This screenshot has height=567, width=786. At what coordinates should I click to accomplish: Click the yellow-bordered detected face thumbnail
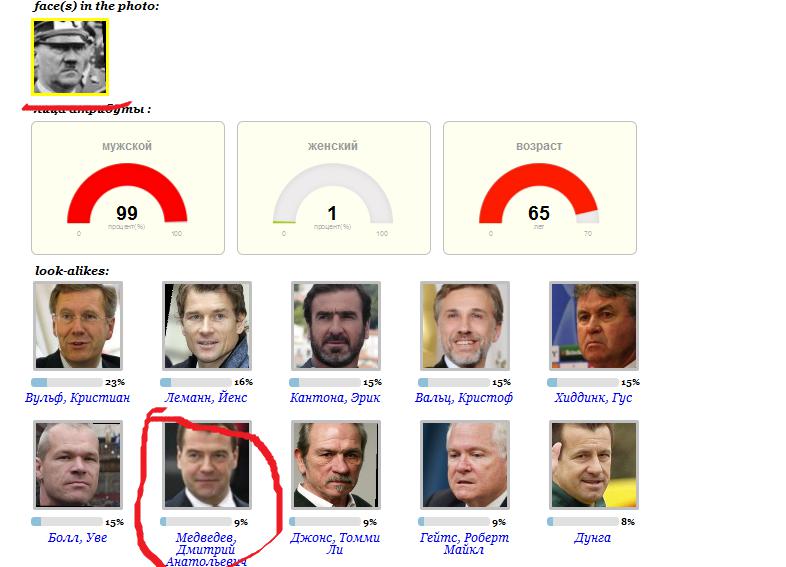(x=70, y=57)
